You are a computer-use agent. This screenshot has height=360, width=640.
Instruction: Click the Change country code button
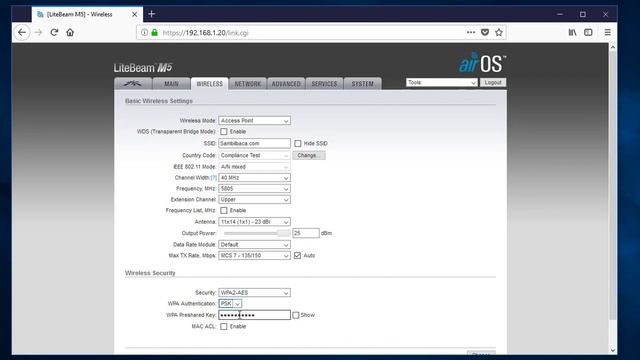click(x=309, y=156)
